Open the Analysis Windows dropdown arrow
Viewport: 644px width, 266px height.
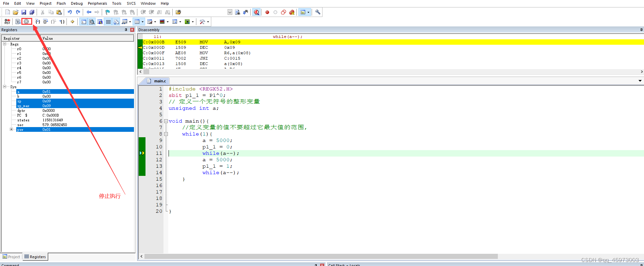pos(168,22)
